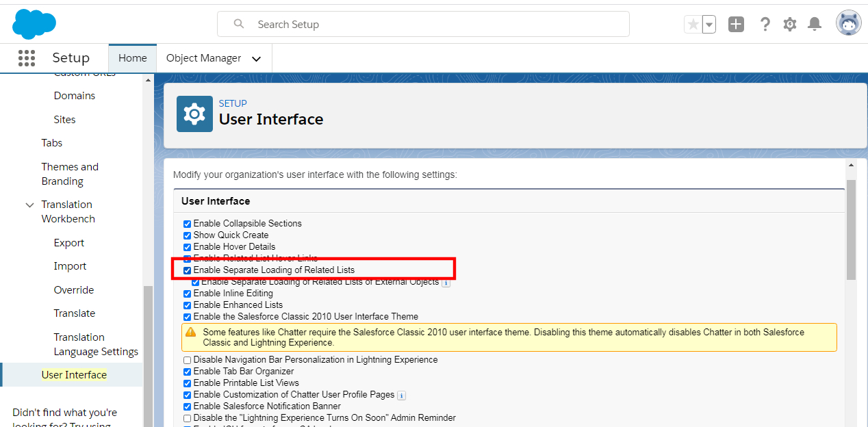Click the favorites star icon

click(x=692, y=23)
